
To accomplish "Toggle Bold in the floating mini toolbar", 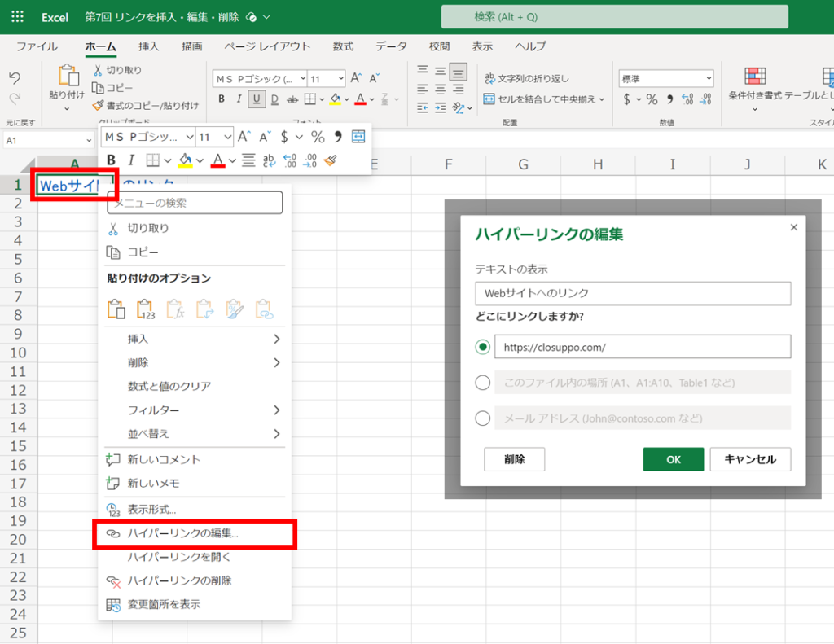I will click(x=111, y=160).
